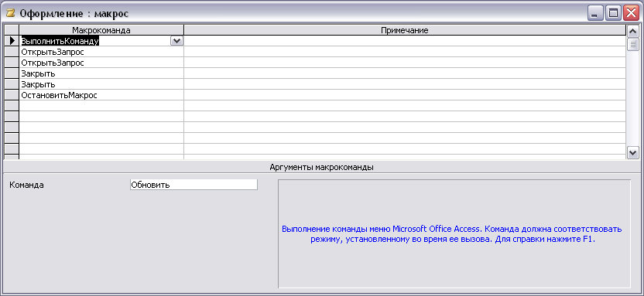Click the scrollbar down arrow
Screen dimensions: 644x296
point(632,153)
